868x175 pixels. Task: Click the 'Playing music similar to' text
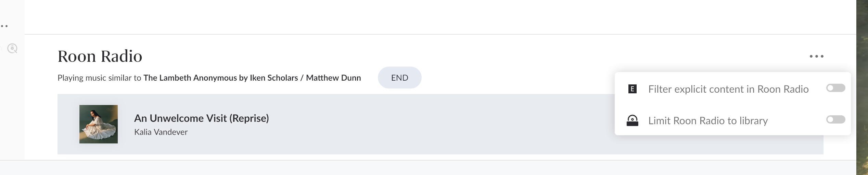(x=99, y=78)
